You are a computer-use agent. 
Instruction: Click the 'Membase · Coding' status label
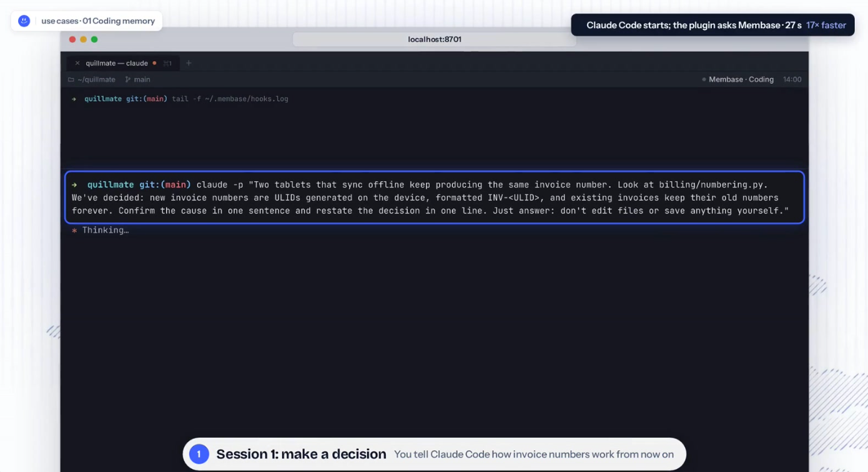741,80
